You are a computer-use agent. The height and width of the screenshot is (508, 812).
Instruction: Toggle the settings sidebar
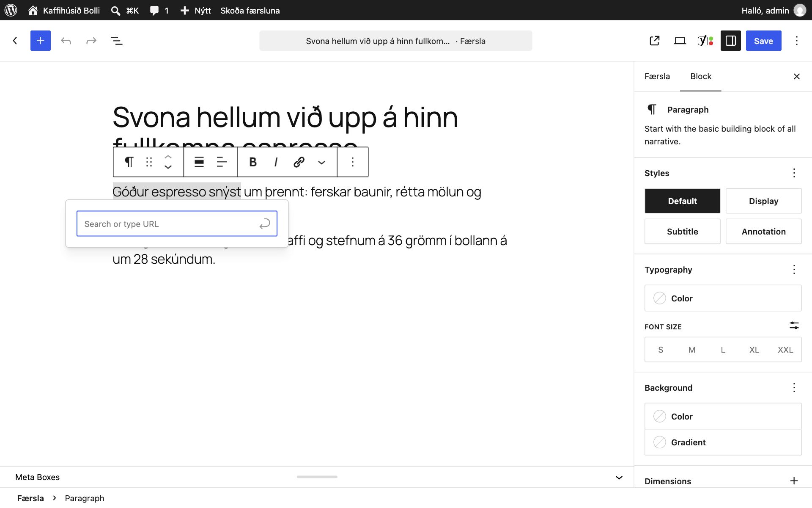pos(731,41)
